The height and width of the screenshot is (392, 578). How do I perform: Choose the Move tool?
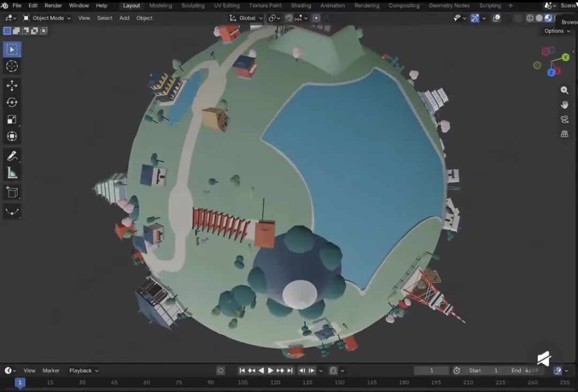12,86
